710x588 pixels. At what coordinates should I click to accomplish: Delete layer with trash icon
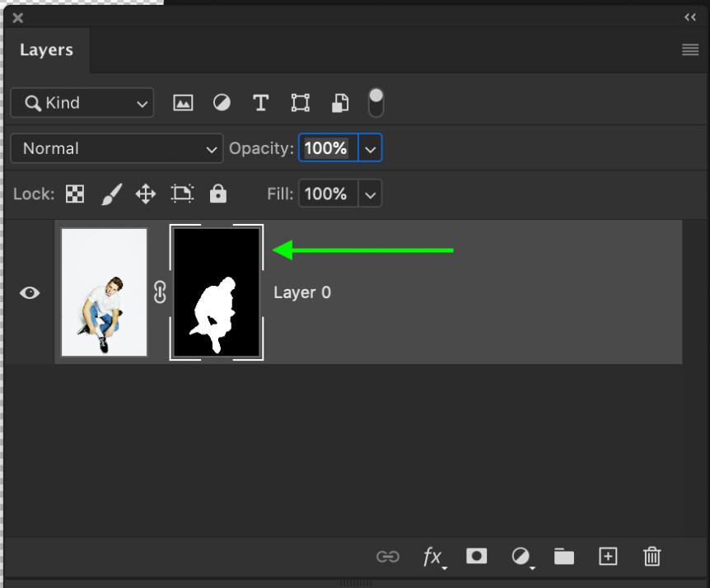click(652, 557)
